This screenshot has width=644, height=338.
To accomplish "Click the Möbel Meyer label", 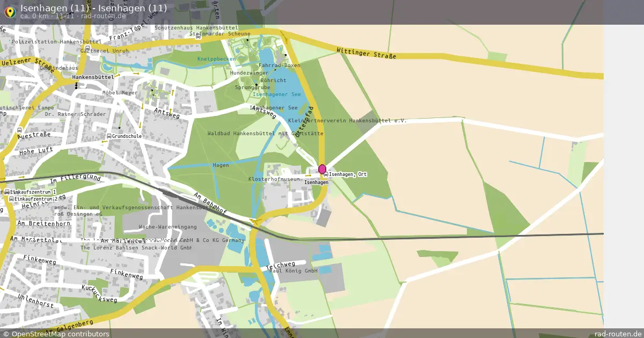I will click(120, 93).
